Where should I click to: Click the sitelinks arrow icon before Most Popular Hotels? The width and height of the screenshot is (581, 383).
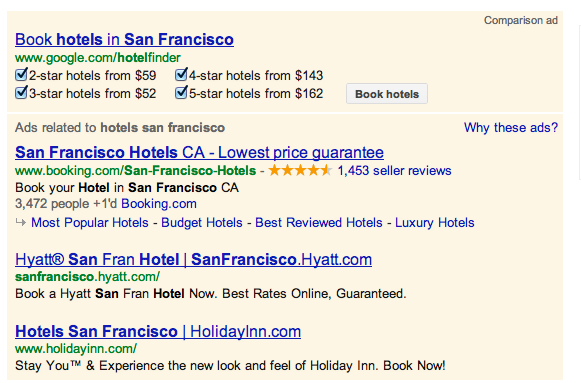[x=21, y=222]
